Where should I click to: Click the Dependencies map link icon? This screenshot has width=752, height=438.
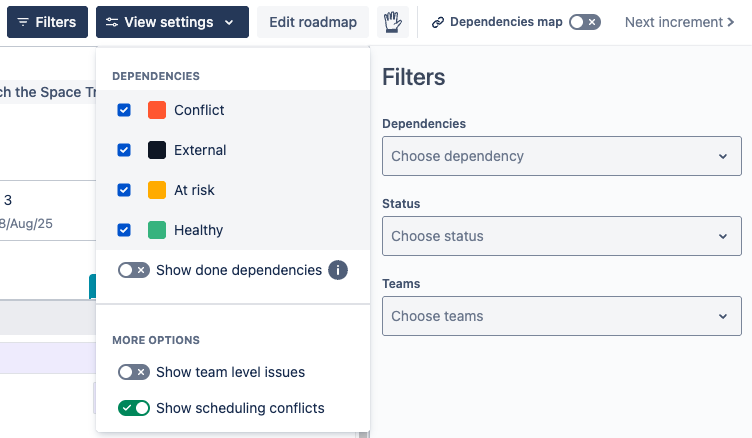[438, 22]
